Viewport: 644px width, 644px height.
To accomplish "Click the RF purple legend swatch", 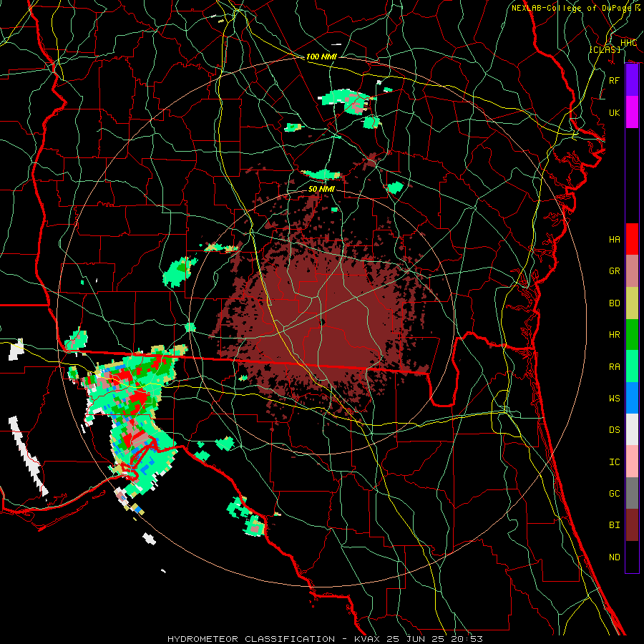I will click(632, 80).
